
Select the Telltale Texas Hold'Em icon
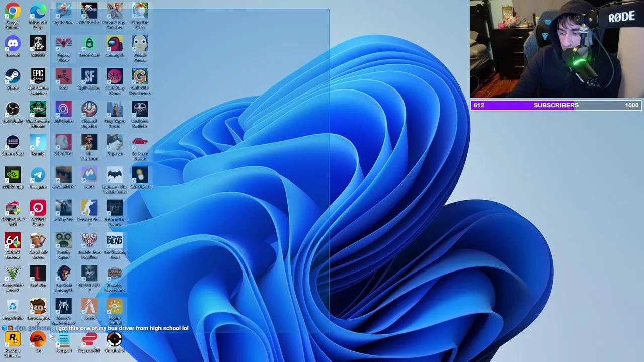point(89,246)
